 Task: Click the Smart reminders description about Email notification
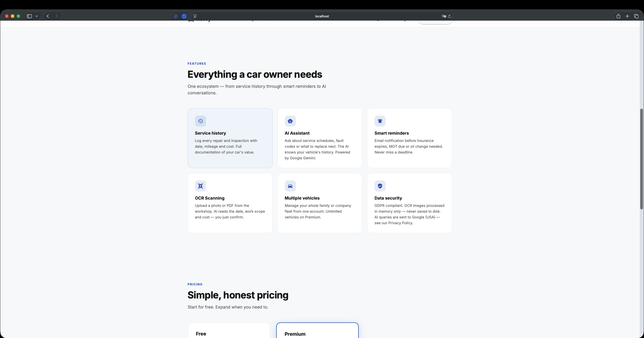click(409, 146)
